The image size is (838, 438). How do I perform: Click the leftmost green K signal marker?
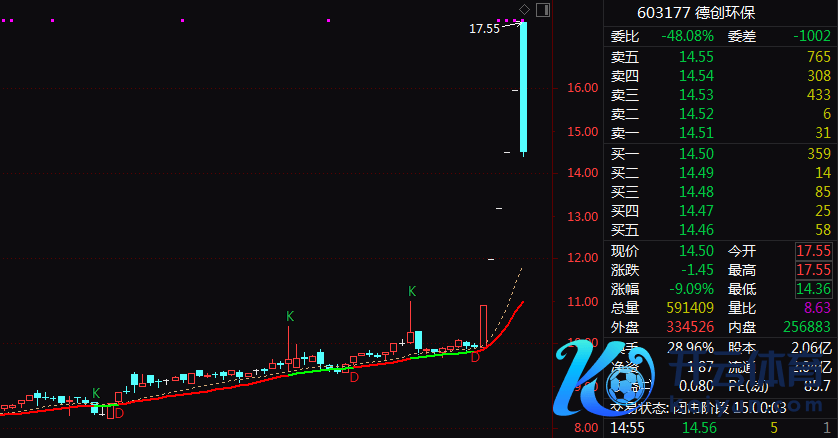point(96,393)
